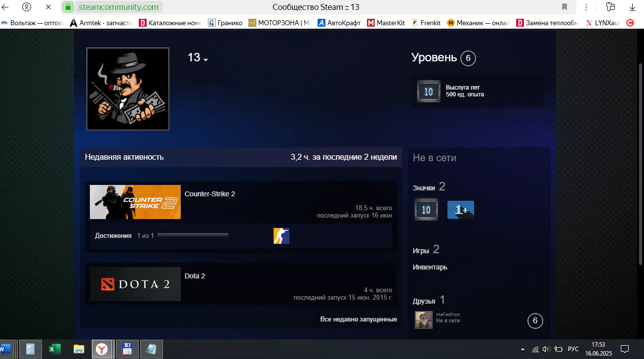Screen dimensions: 644x359
Task: Open the Игры games link
Action: (421, 251)
